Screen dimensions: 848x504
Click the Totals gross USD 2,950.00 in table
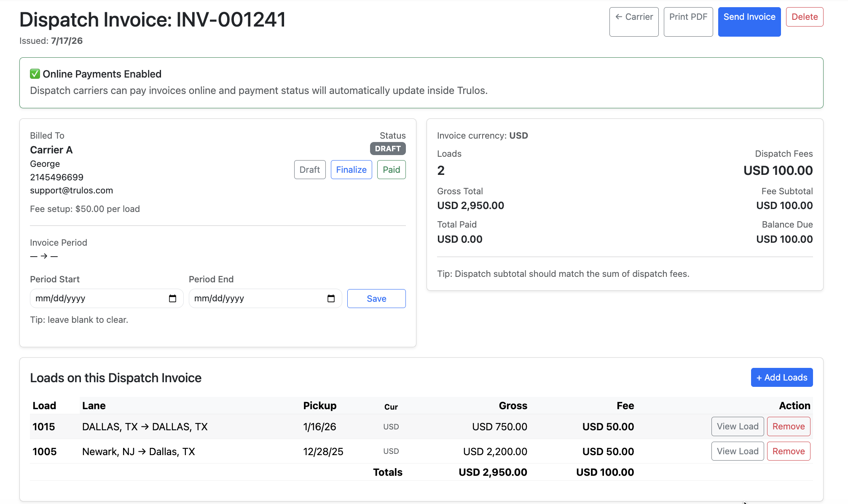coord(493,472)
